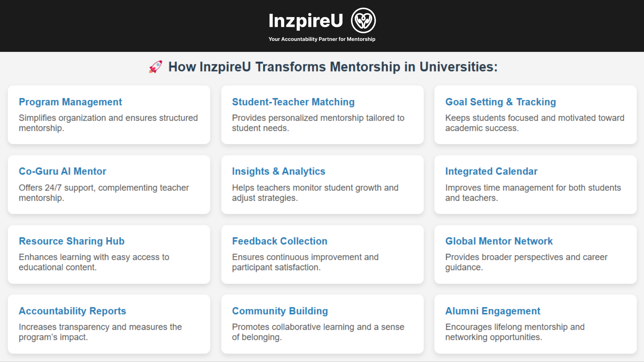Viewport: 644px width, 362px height.
Task: Click the 'Encourages lifelong mentorship' description text
Action: 515,332
